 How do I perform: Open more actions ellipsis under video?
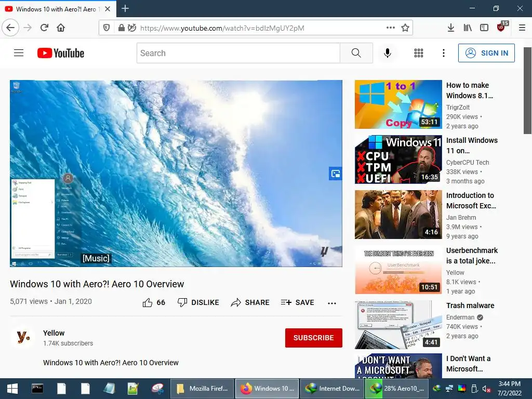[332, 303]
